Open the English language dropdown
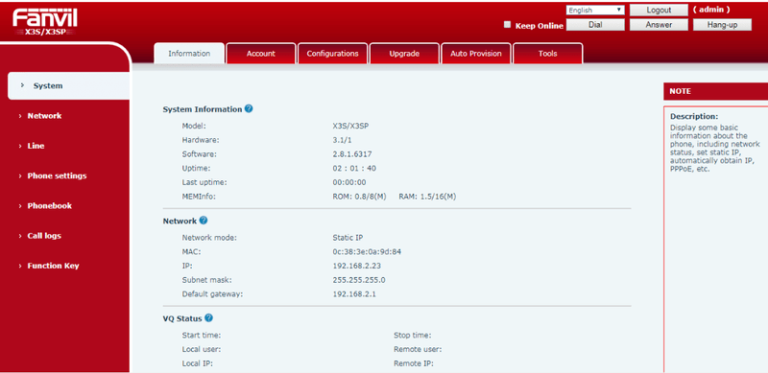 [x=595, y=10]
